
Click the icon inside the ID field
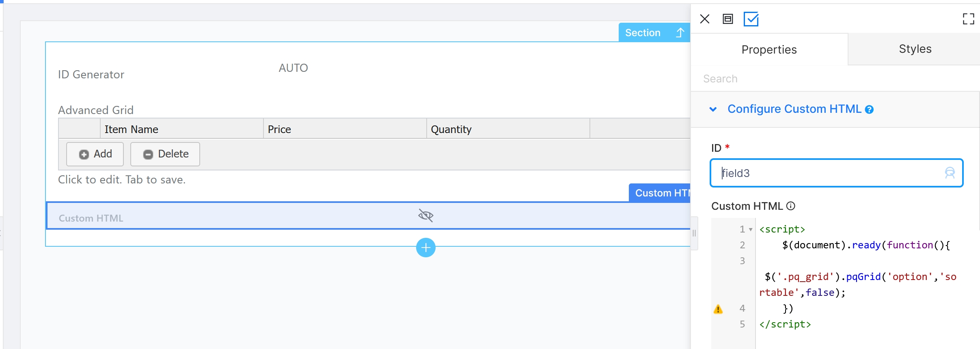pos(950,173)
